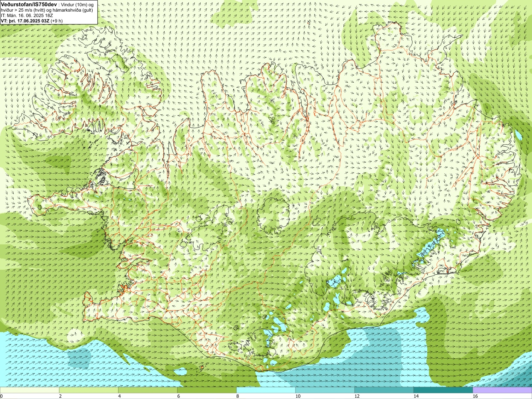Click the "4" legend scale label
The image size is (532, 399).
(120, 396)
